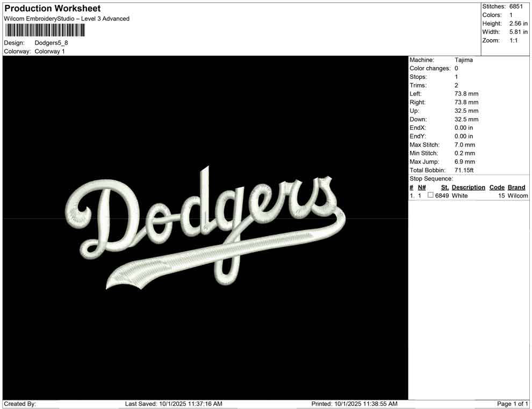Click the 'Down:' label

(418, 119)
